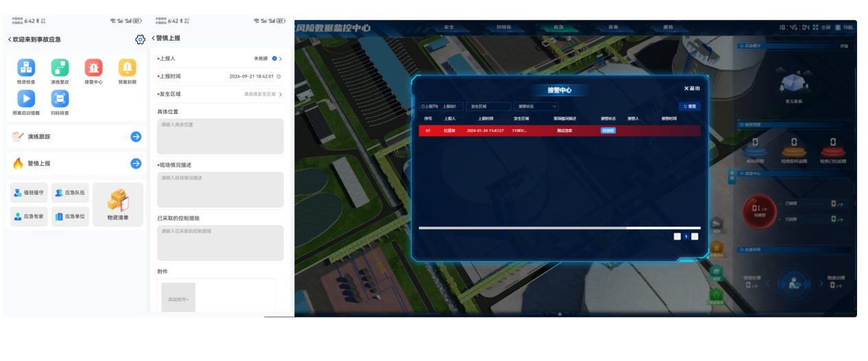The width and height of the screenshot is (868, 361).
Task: Open 物资检查 icon in mobile app
Action: (x=26, y=67)
